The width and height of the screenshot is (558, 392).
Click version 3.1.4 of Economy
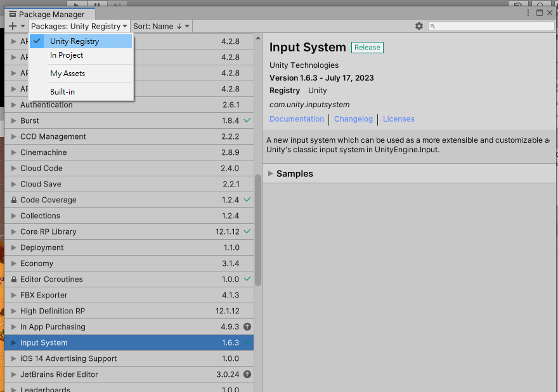tap(231, 263)
